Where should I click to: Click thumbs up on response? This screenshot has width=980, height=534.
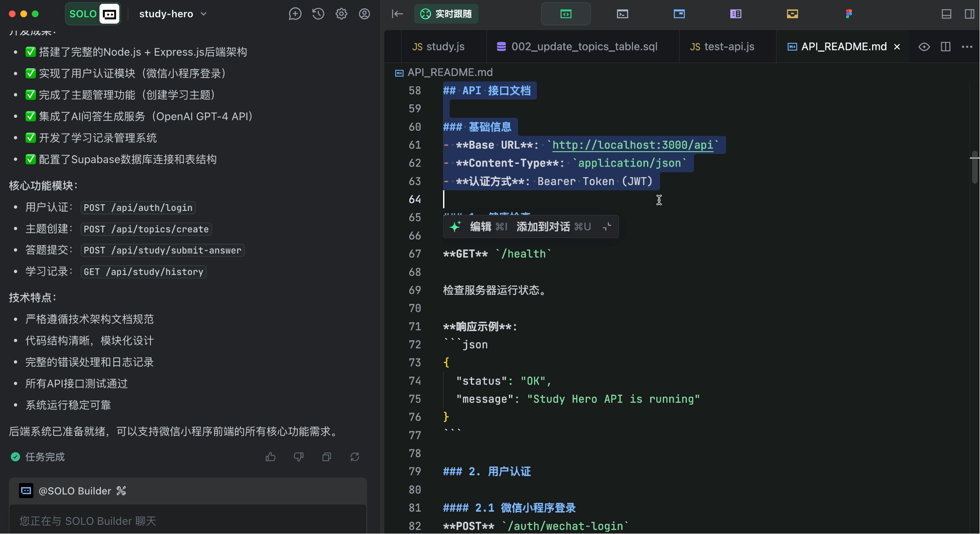click(x=271, y=457)
